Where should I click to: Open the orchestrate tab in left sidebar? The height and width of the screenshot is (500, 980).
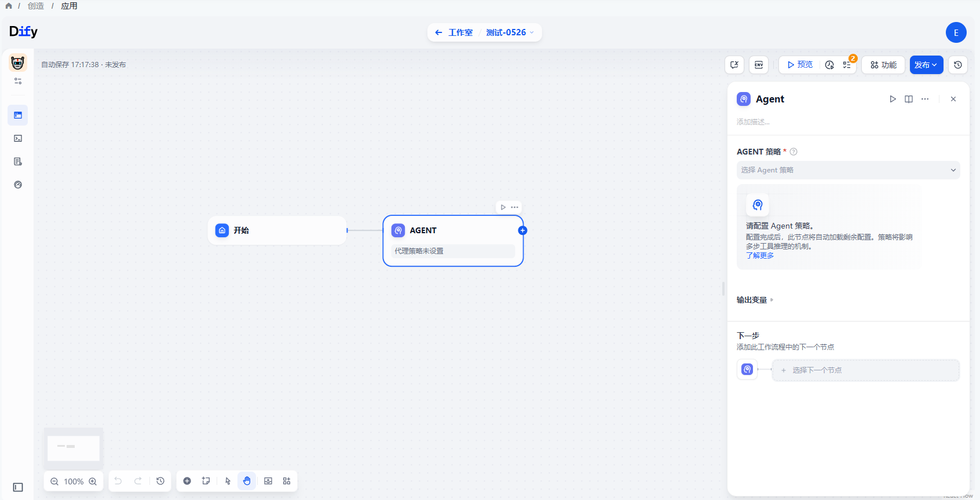[x=18, y=115]
